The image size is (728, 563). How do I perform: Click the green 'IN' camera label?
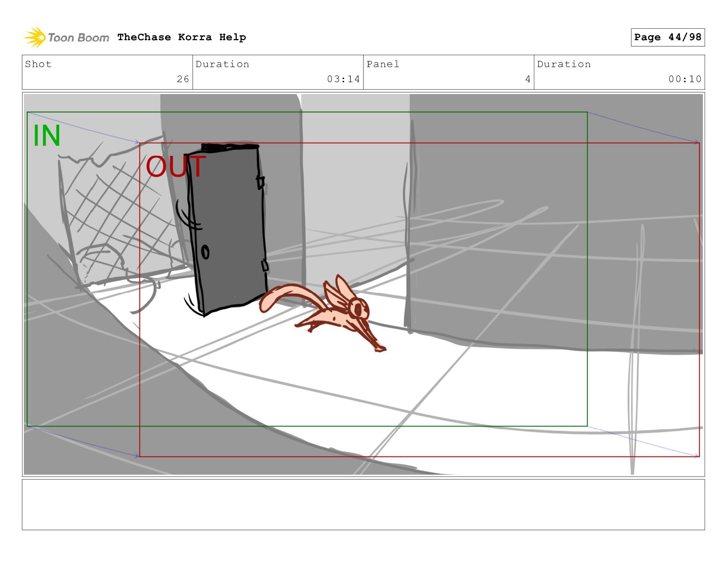pyautogui.click(x=47, y=136)
